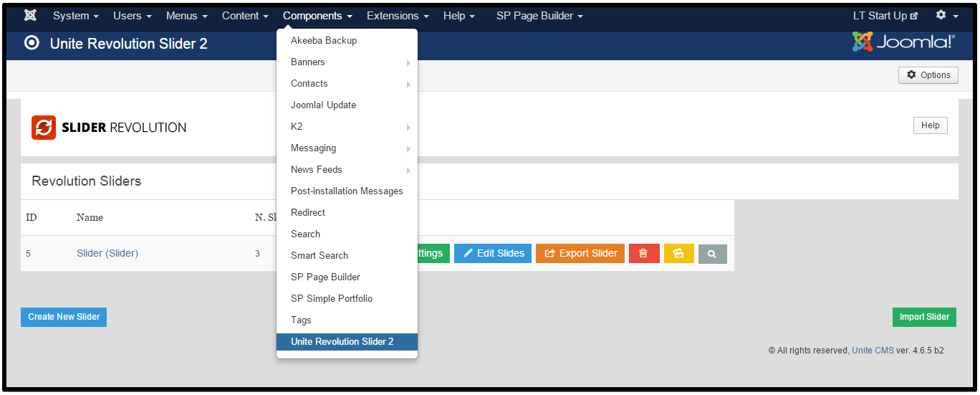The image size is (980, 395).
Task: Click the yellow duplicate slider icon
Action: 678,254
